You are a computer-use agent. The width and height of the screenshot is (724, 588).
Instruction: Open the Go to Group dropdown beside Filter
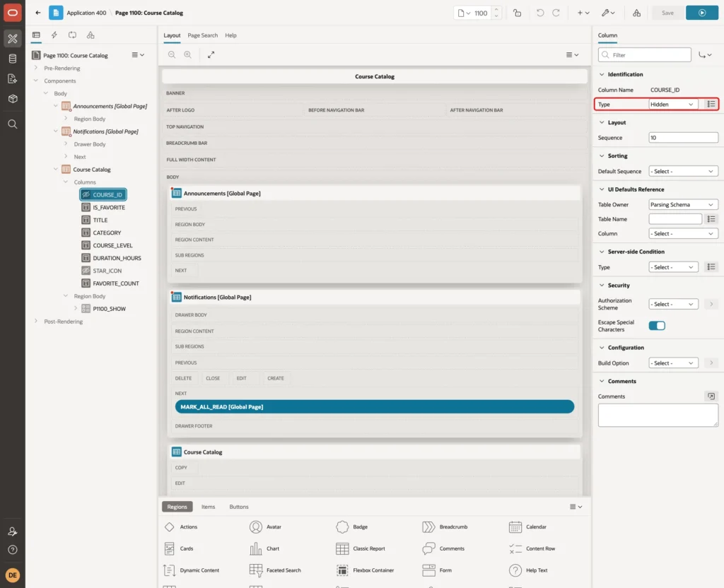click(705, 55)
